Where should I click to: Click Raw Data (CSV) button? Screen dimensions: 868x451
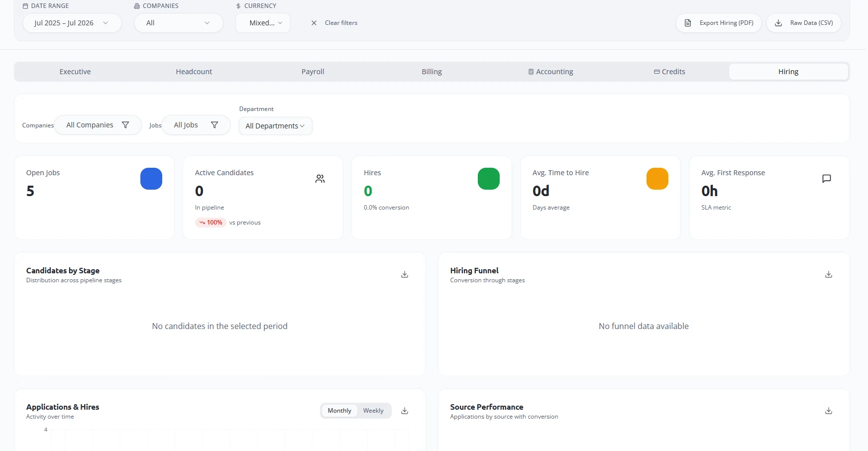[804, 23]
